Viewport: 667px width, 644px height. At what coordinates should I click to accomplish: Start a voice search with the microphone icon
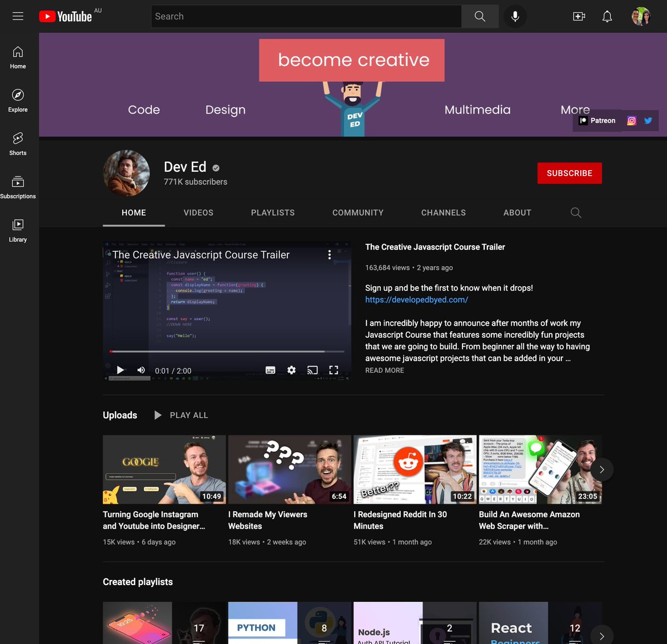(x=515, y=16)
